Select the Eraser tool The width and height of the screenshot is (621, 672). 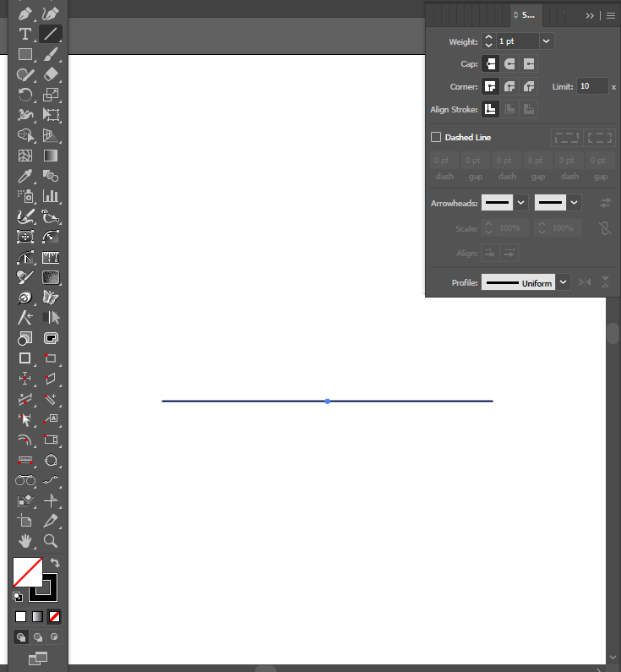tap(51, 74)
